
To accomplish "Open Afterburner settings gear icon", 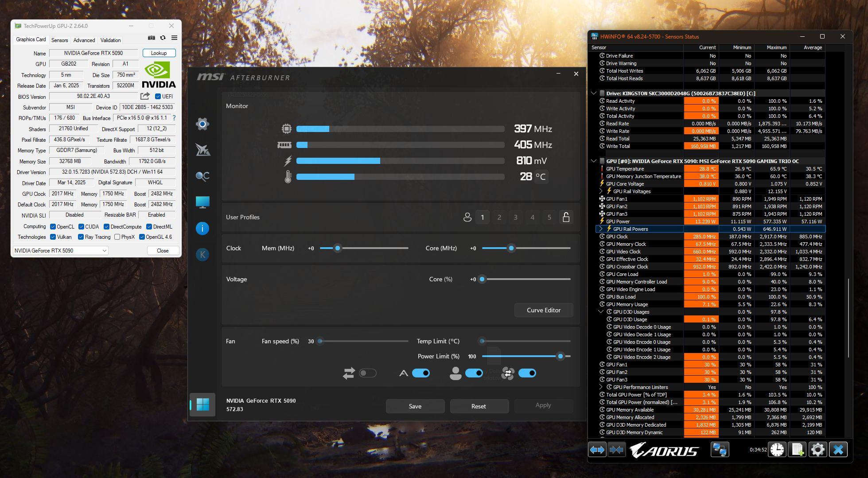I will click(x=202, y=124).
